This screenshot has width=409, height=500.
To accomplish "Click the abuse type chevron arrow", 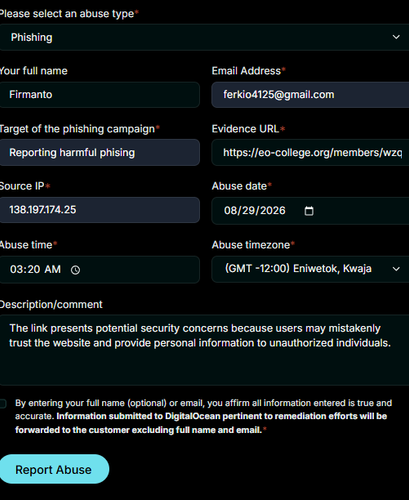I will point(396,37).
